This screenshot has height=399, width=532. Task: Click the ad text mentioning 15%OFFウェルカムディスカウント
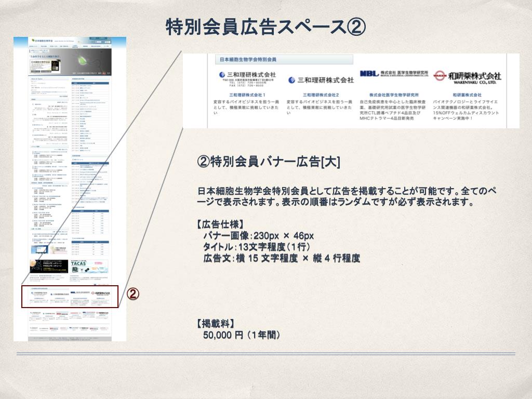[x=466, y=110]
